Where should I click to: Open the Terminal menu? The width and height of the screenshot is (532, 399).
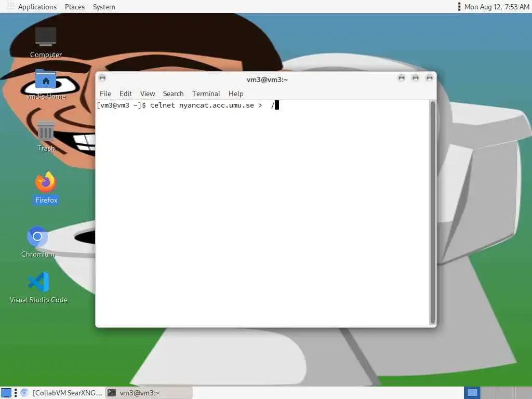tap(206, 94)
